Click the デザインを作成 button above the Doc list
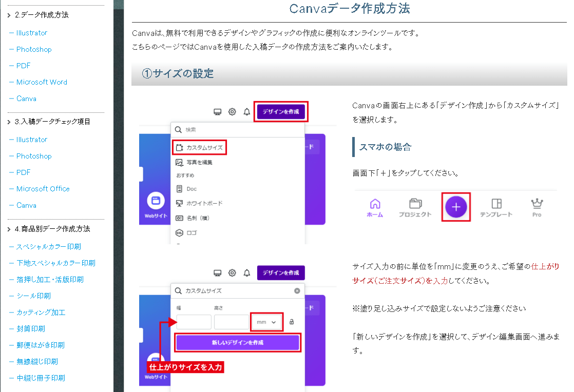 pos(281,111)
